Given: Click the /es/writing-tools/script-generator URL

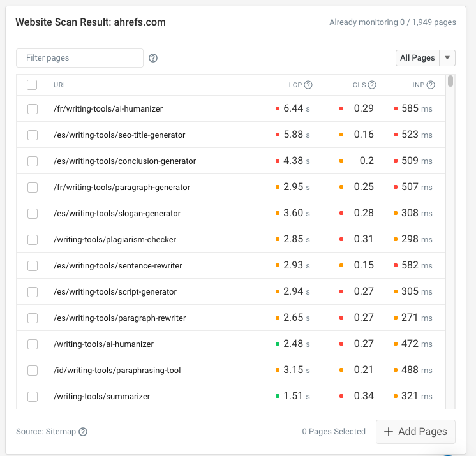Looking at the screenshot, I should click(115, 292).
